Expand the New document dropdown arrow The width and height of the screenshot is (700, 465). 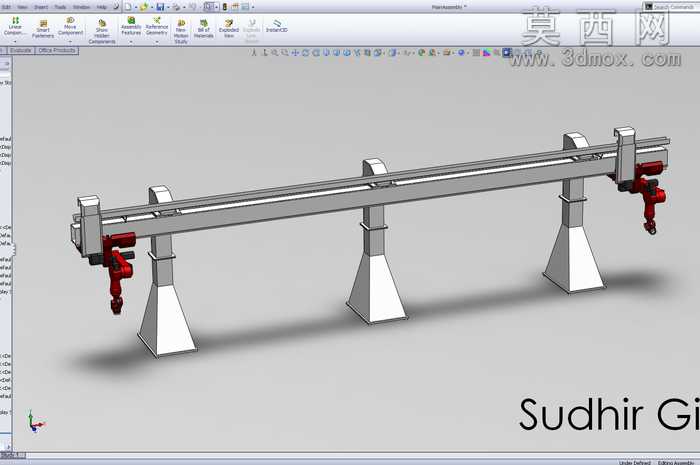(135, 7)
